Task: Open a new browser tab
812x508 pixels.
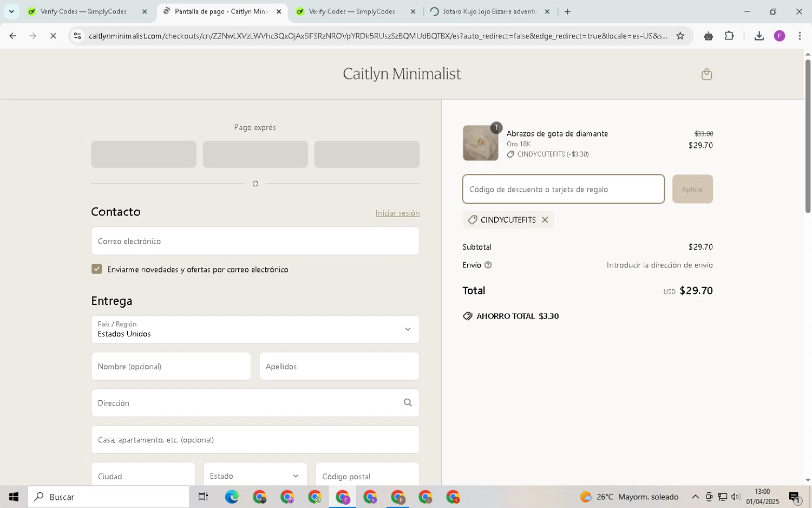Action: coord(567,11)
